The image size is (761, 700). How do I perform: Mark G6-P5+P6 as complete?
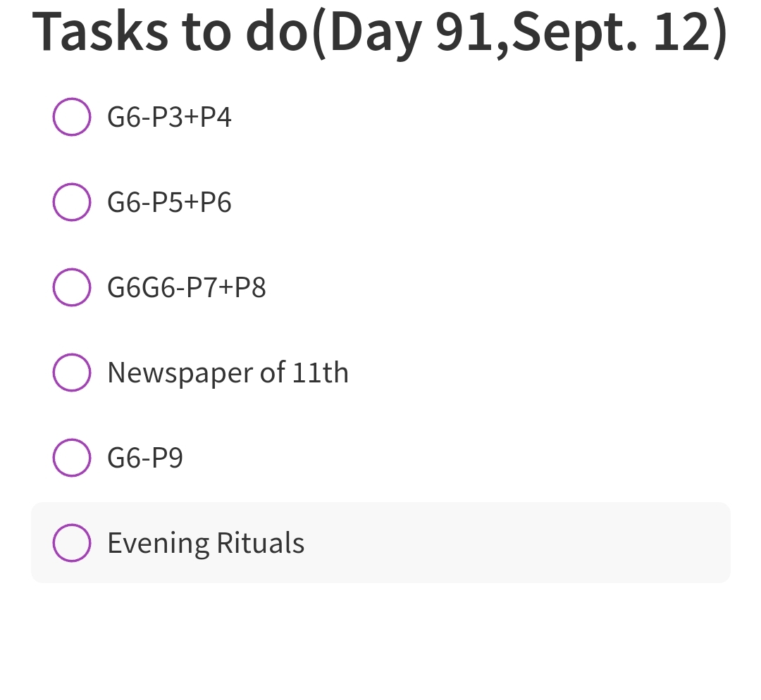(x=71, y=202)
